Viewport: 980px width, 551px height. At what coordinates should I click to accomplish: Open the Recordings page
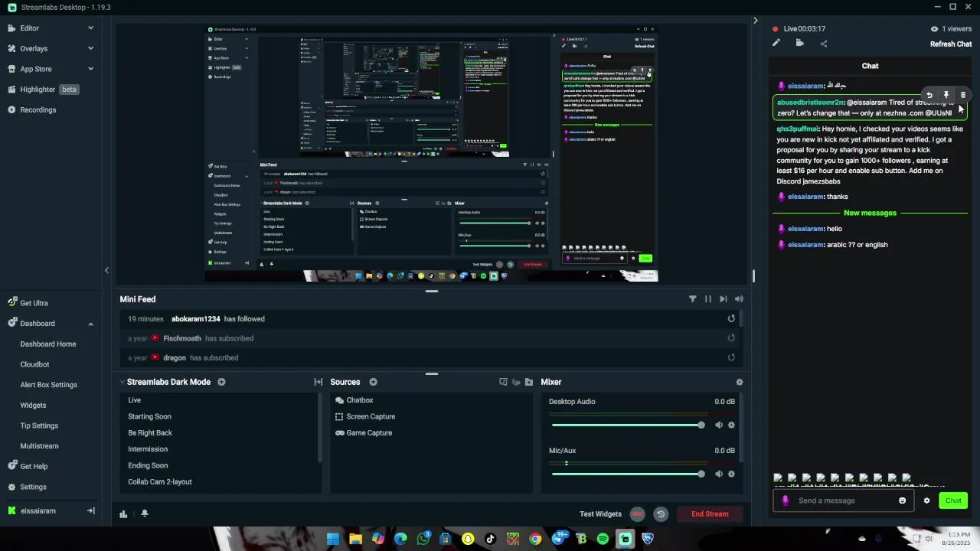[x=38, y=110]
